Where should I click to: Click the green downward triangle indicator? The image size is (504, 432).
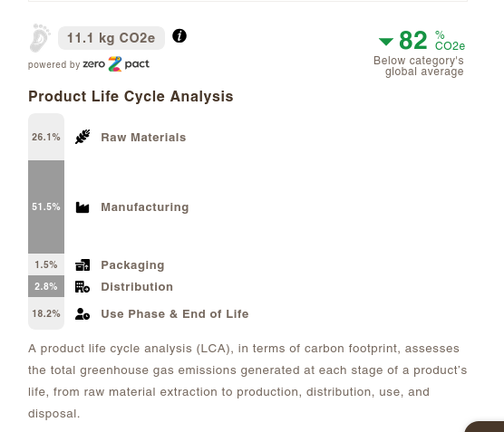click(x=386, y=42)
